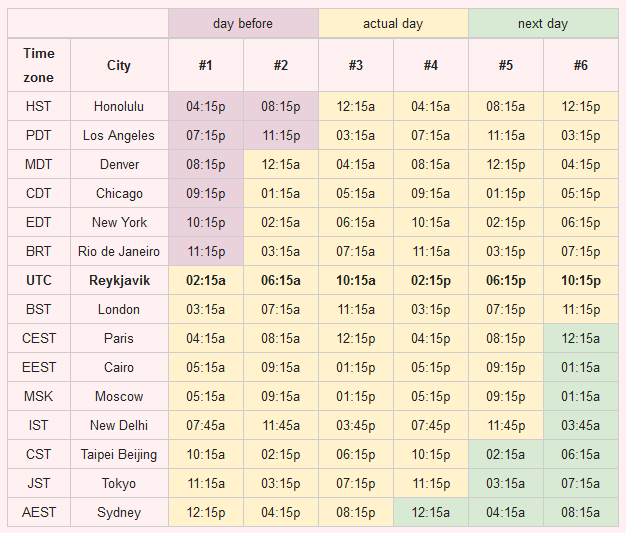Select Denver's 08:15p cell
Screen dimensions: 626x533
206,164
